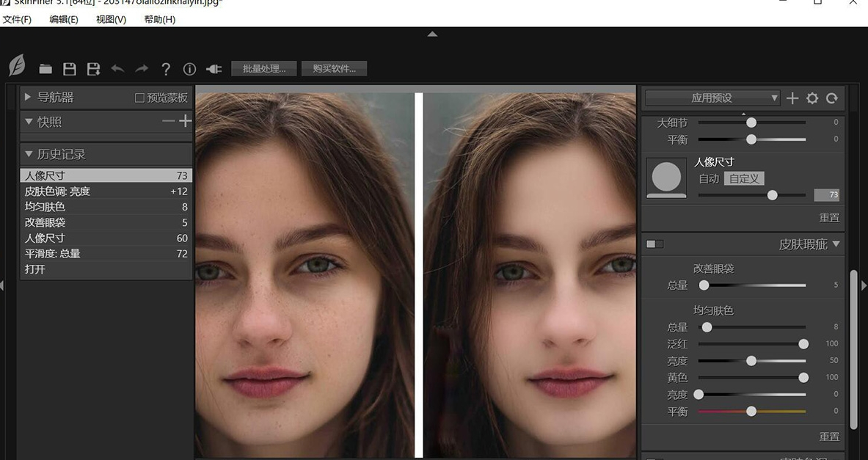Select history entry 均匀肤色
This screenshot has height=460, width=868.
(106, 206)
